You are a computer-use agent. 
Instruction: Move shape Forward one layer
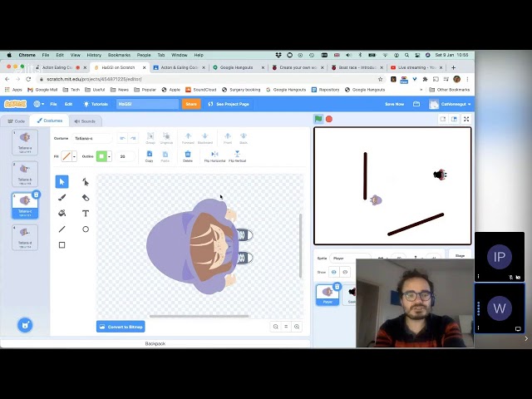point(188,138)
